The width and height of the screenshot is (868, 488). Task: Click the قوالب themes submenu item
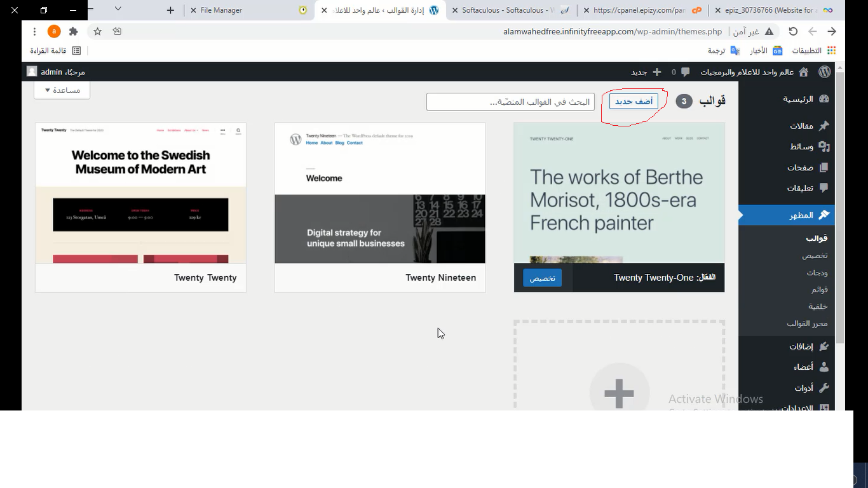pos(817,238)
